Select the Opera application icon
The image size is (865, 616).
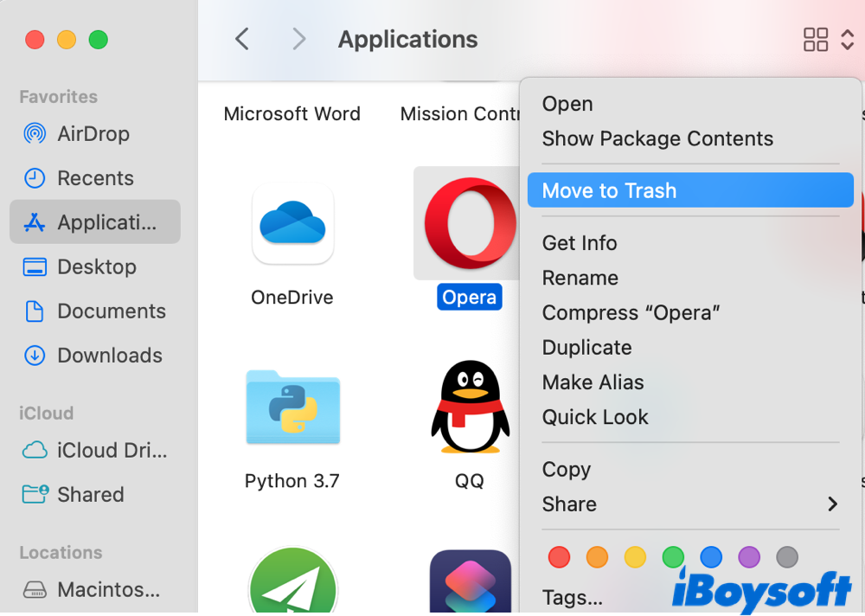[x=469, y=224]
